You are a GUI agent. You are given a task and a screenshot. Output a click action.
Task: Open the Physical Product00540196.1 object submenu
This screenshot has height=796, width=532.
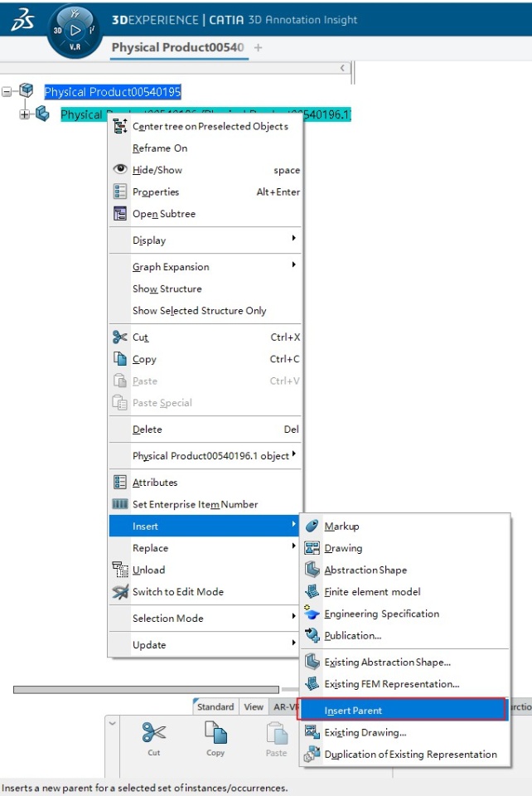[x=205, y=455]
